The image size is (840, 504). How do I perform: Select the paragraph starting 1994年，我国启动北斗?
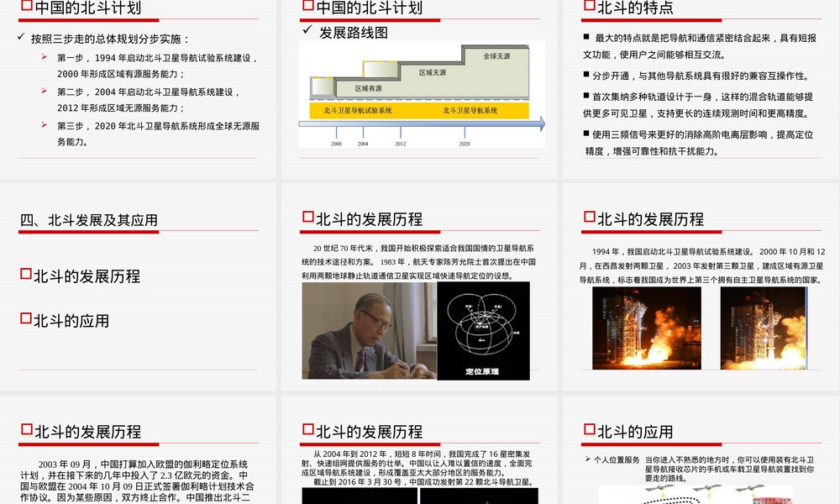click(x=702, y=265)
